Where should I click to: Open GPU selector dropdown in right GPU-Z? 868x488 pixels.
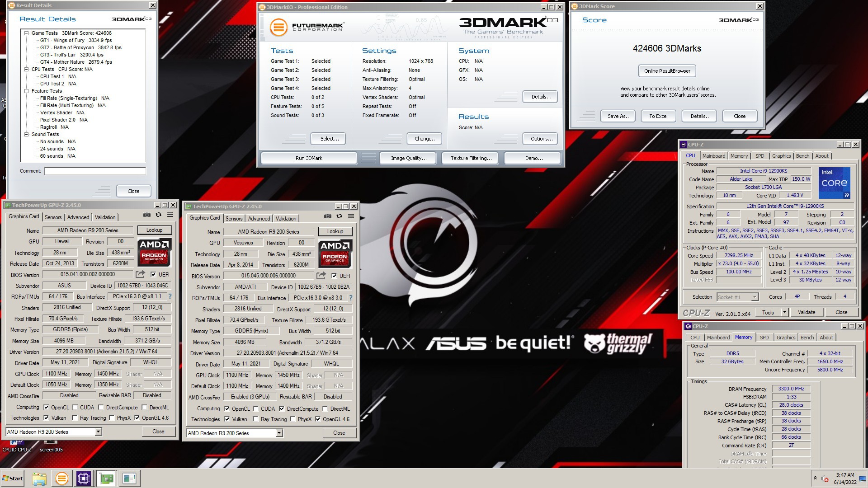pos(279,433)
